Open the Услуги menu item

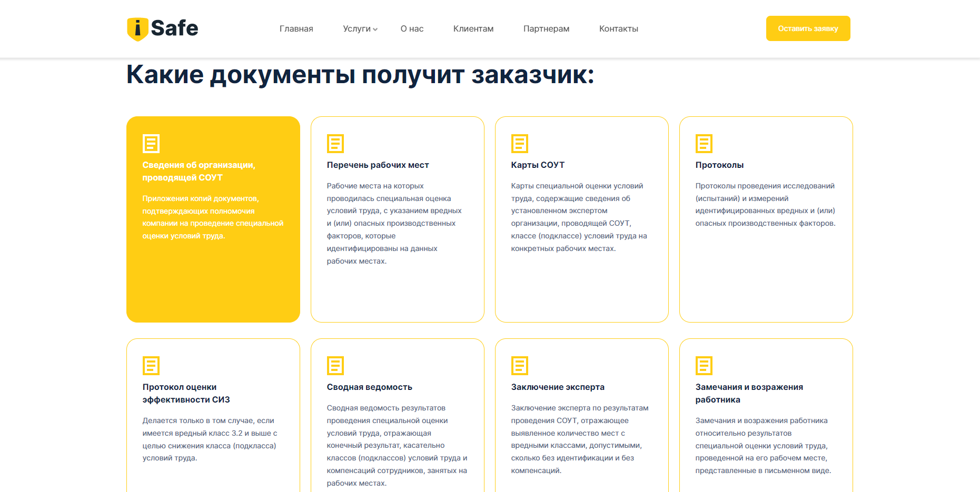[357, 29]
